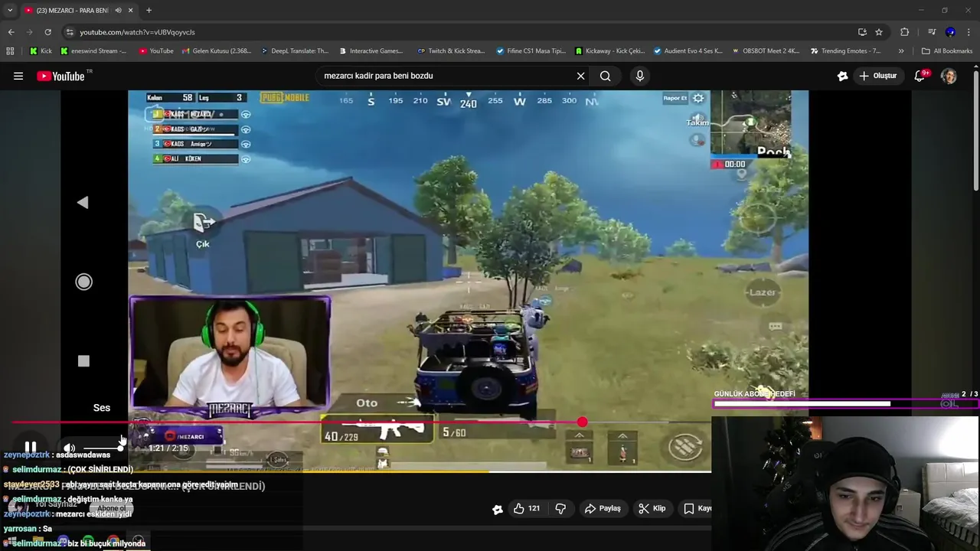Close the MEZARCI YouTube tab

pos(130,10)
